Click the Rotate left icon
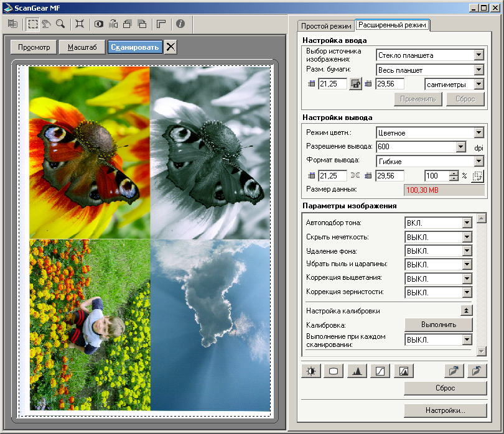This screenshot has height=434, width=504. 128,24
